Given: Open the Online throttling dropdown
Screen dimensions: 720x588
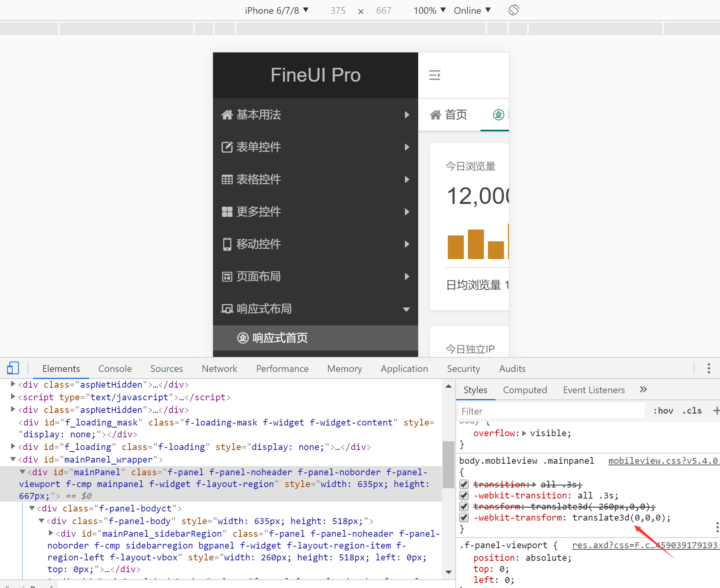Looking at the screenshot, I should (472, 10).
